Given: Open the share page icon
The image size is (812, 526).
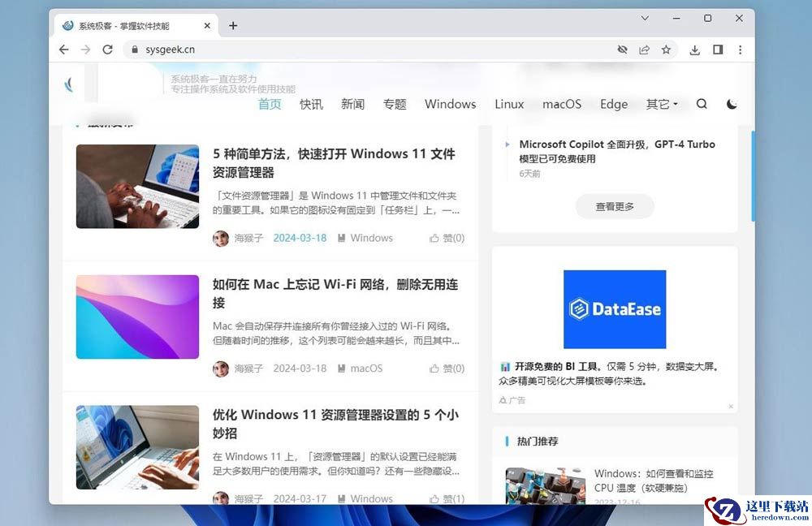Looking at the screenshot, I should (644, 50).
